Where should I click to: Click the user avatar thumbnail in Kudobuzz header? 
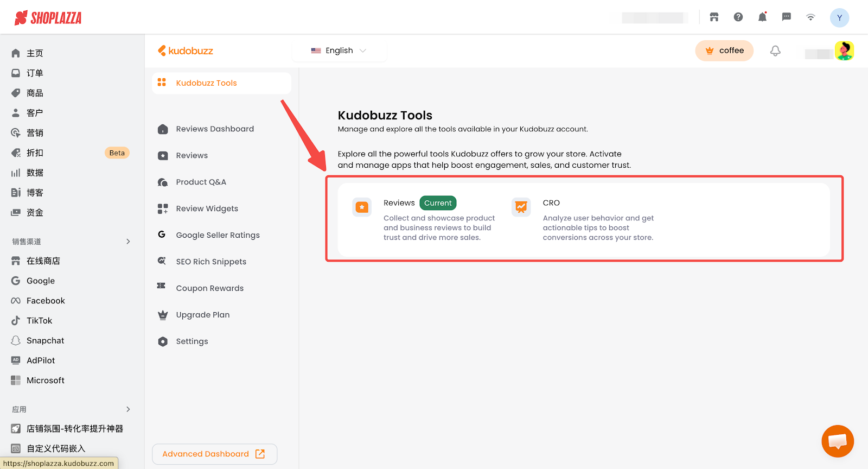(x=844, y=51)
